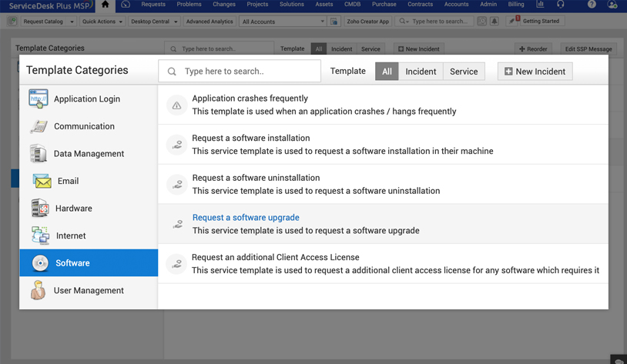The image size is (627, 364).
Task: Open the Hardware category icon
Action: tap(39, 209)
